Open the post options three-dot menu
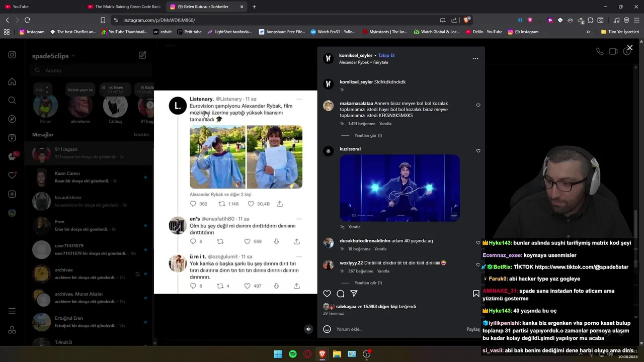 (475, 59)
